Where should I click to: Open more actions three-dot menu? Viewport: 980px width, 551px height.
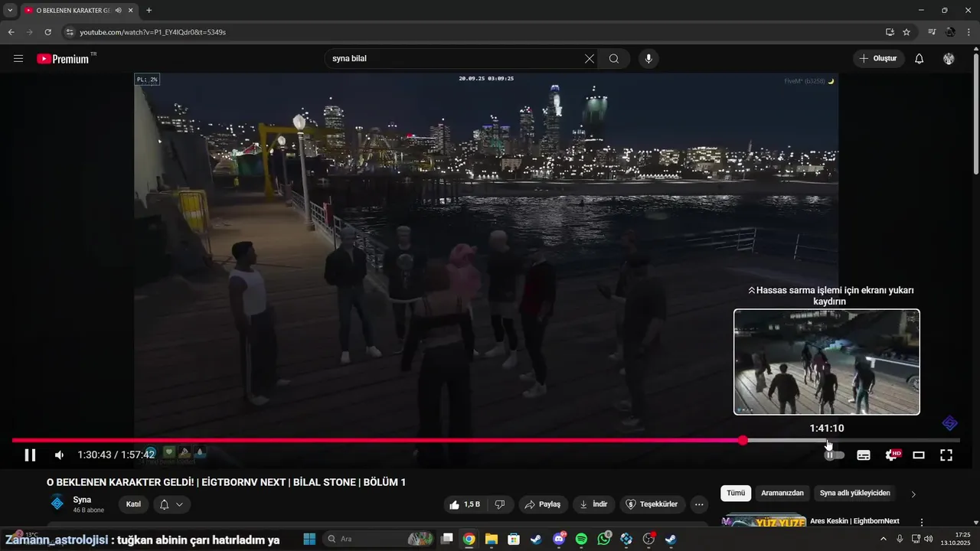click(x=699, y=504)
